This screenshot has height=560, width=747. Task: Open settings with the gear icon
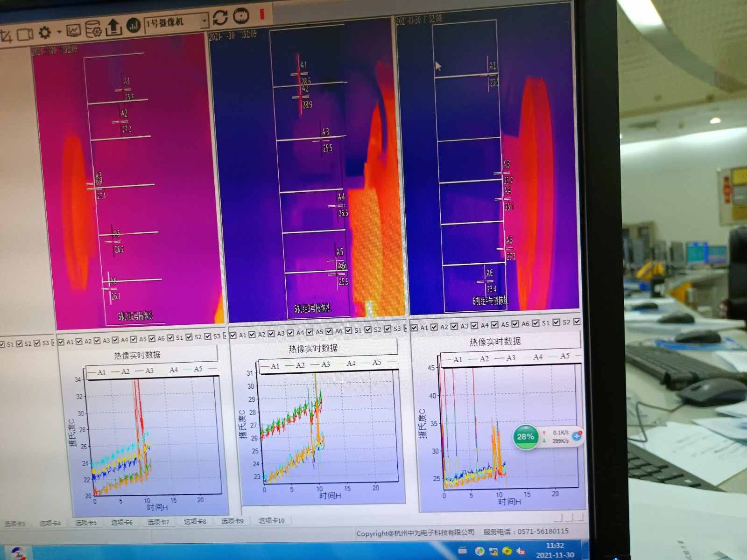45,33
